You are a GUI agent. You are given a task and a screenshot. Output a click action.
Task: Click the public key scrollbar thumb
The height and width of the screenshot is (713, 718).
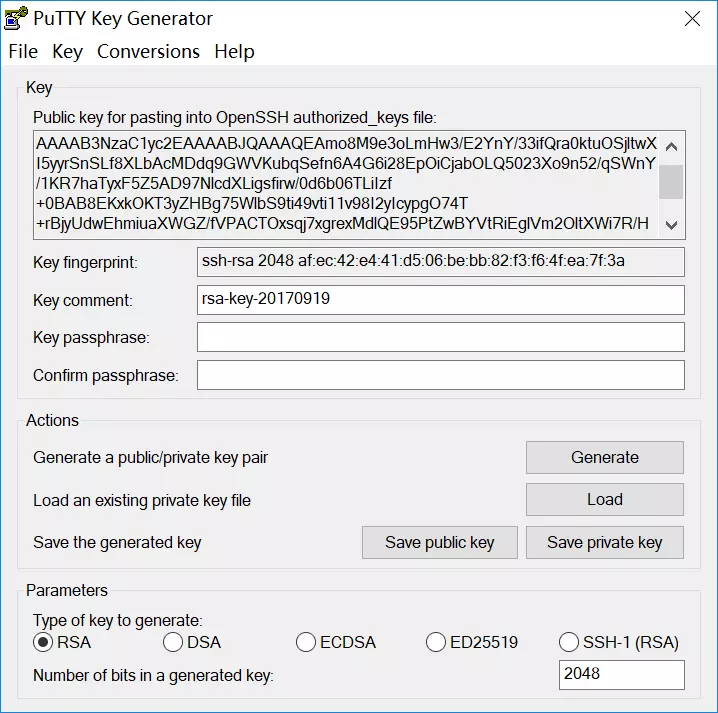point(671,182)
